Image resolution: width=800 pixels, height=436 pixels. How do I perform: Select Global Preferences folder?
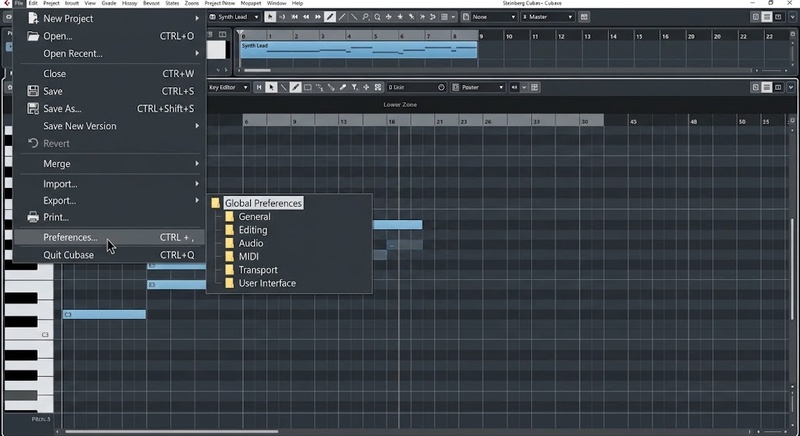263,203
